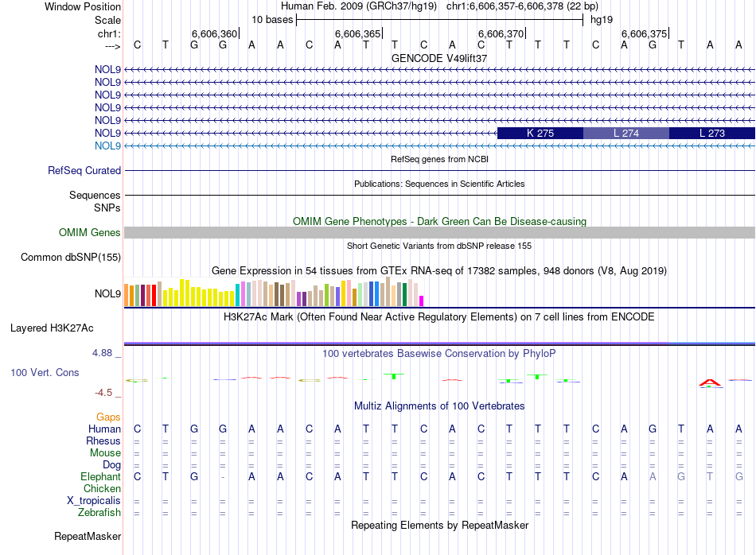Image resolution: width=756 pixels, height=555 pixels.
Task: Click the gray OMIM Genes bar
Action: (440, 233)
